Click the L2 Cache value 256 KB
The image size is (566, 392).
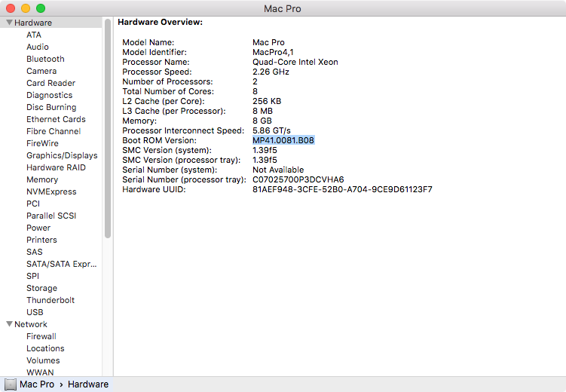click(267, 102)
